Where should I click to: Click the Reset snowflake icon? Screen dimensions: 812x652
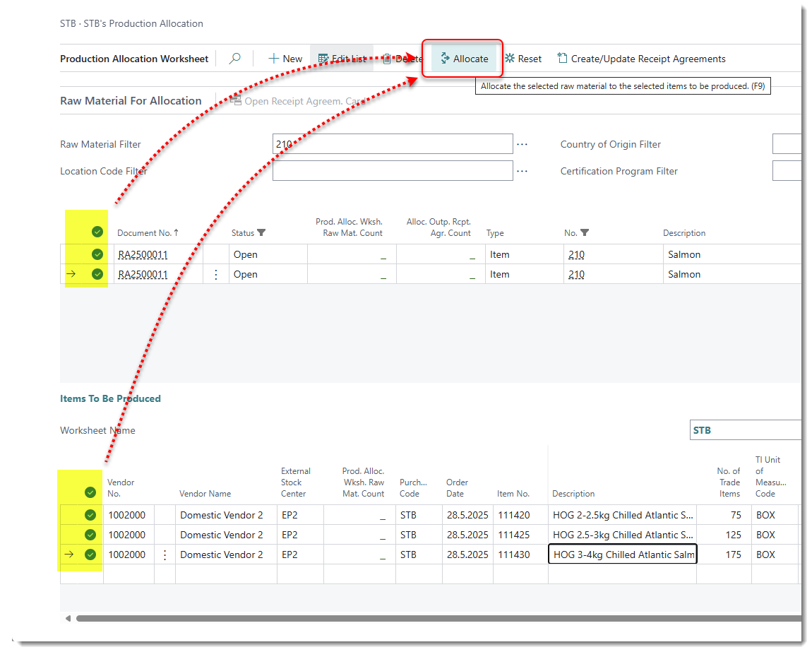pyautogui.click(x=510, y=59)
